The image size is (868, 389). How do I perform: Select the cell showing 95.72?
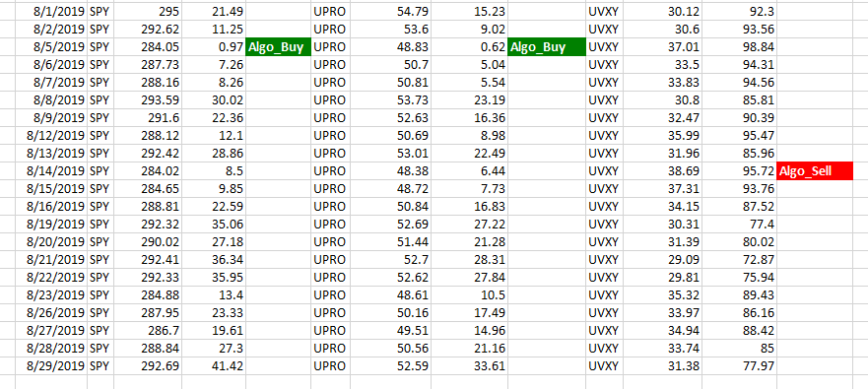point(739,171)
